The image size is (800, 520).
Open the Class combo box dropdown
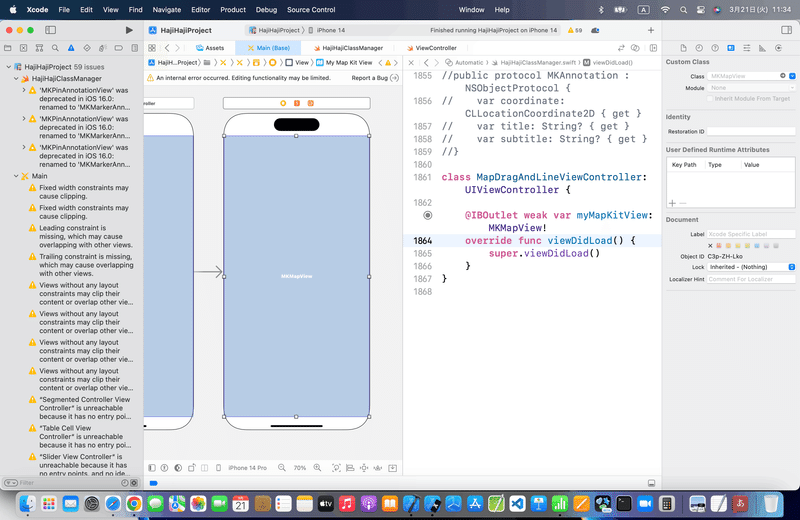point(792,76)
